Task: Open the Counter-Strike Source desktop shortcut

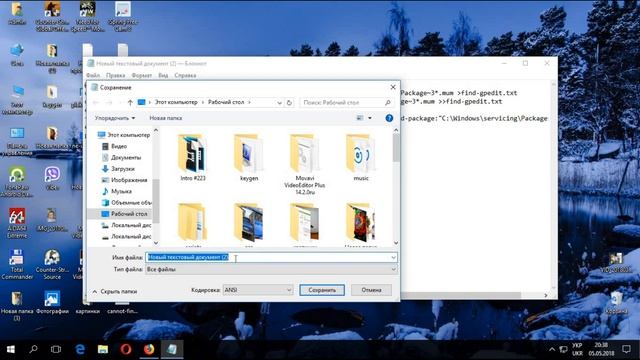Action: [x=52, y=264]
